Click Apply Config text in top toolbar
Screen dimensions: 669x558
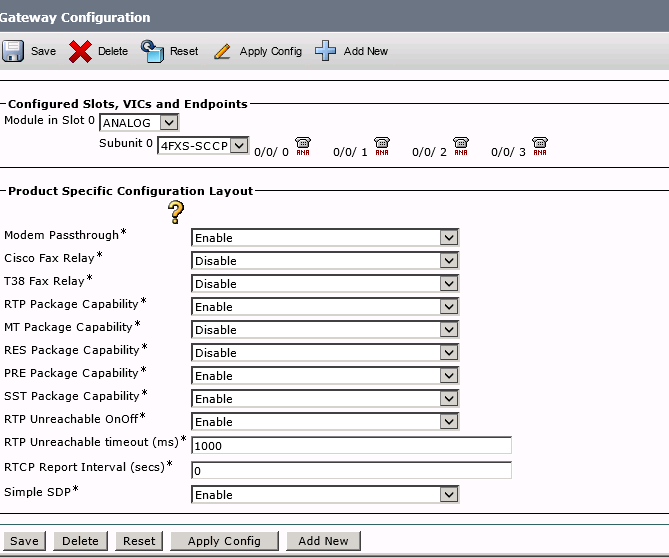point(271,51)
